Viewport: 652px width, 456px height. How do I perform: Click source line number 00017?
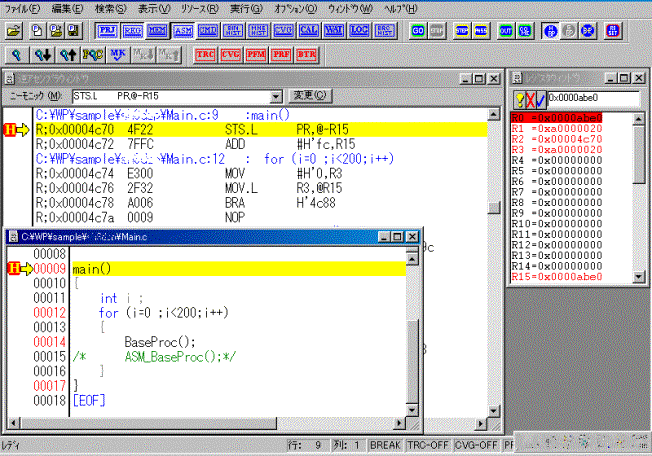pos(49,386)
